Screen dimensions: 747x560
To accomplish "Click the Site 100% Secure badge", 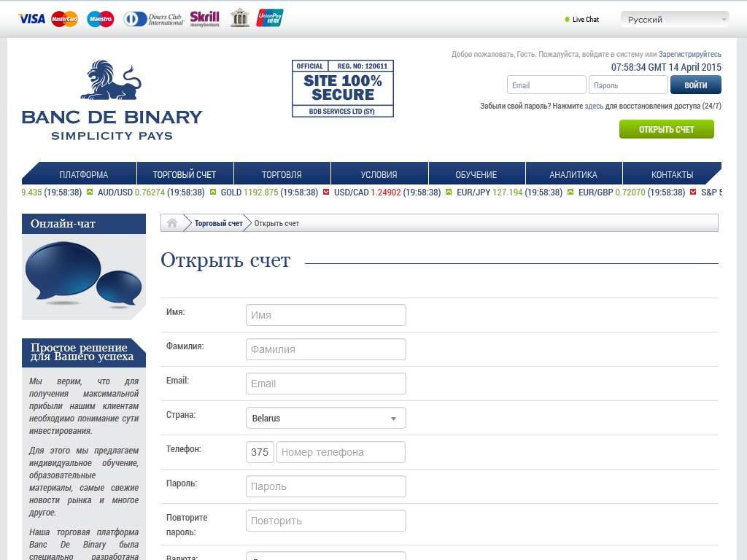I will click(x=342, y=88).
